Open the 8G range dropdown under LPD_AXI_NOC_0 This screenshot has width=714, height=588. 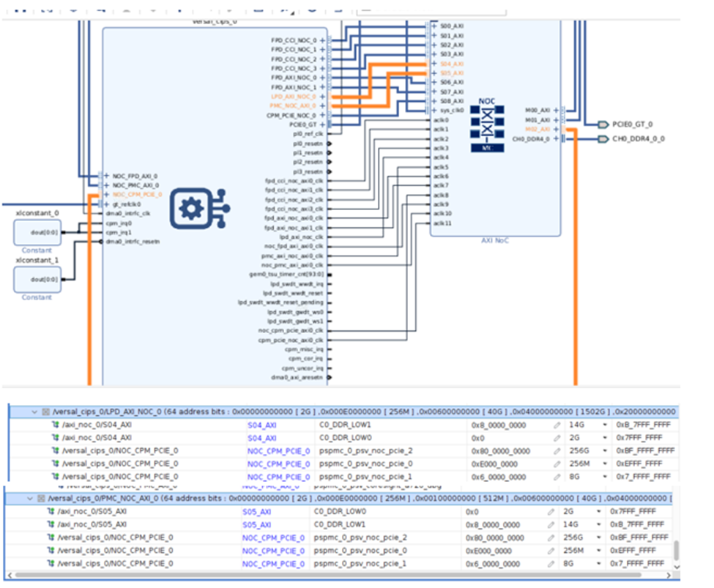(604, 477)
